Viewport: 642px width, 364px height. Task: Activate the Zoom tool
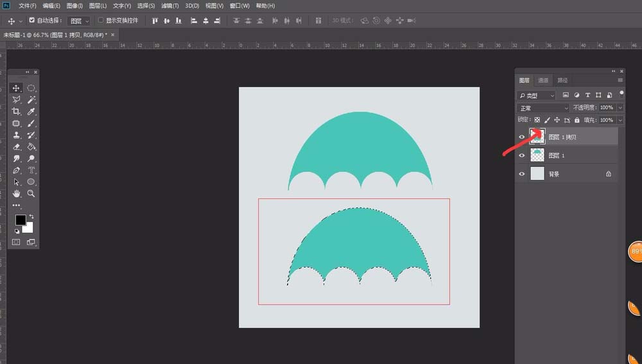[x=31, y=193]
